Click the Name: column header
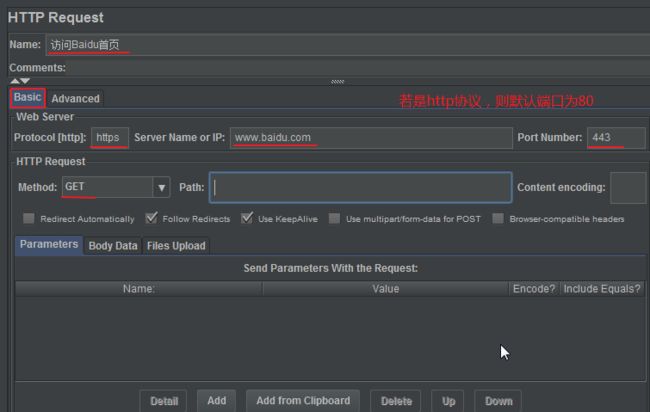The height and width of the screenshot is (412, 650). click(139, 289)
